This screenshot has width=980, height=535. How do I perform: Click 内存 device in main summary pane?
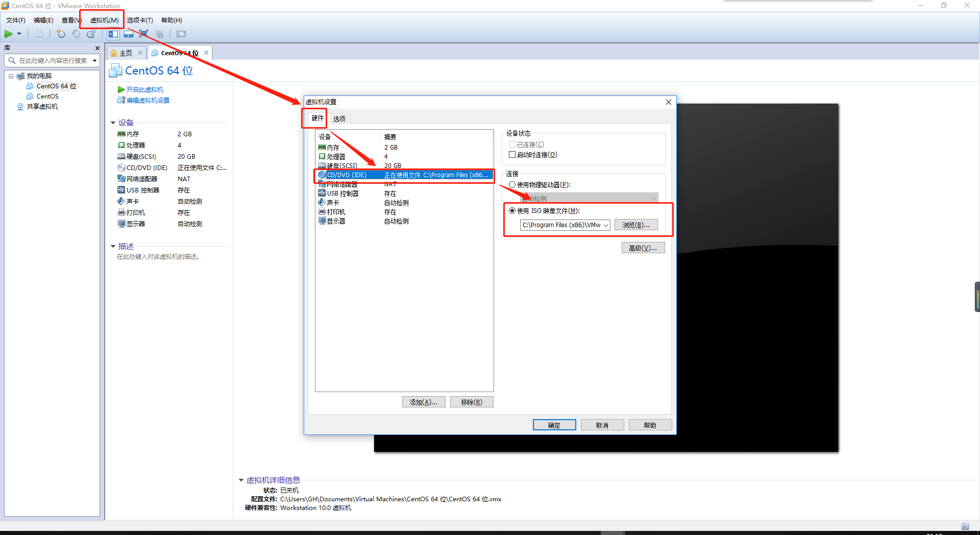133,134
